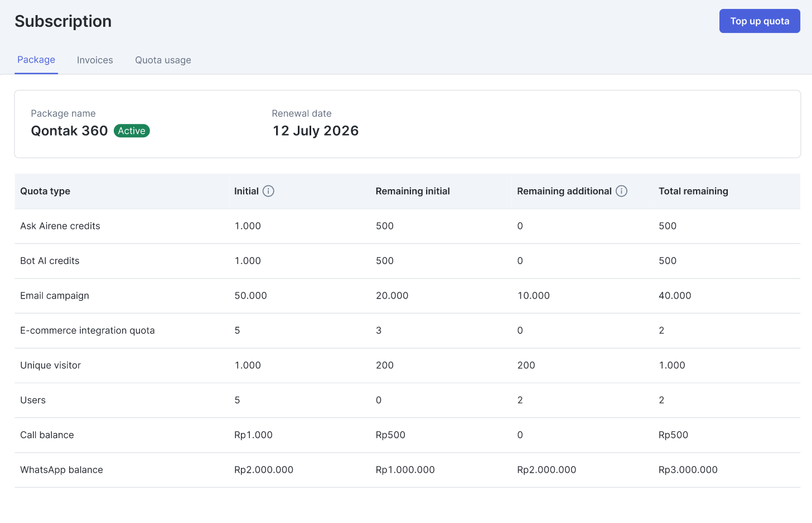This screenshot has height=523, width=812.
Task: Click the Call balance row label
Action: click(47, 435)
